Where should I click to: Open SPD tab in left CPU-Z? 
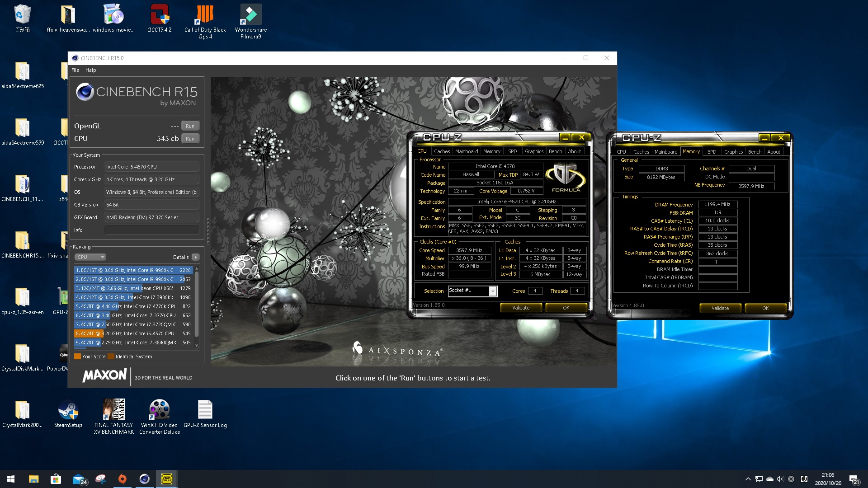tap(512, 151)
